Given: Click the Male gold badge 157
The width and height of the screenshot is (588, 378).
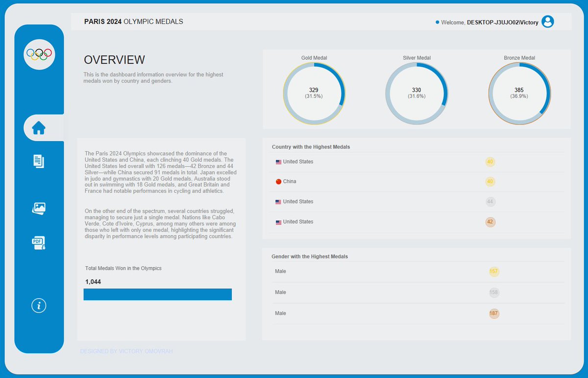Looking at the screenshot, I should click(x=493, y=272).
